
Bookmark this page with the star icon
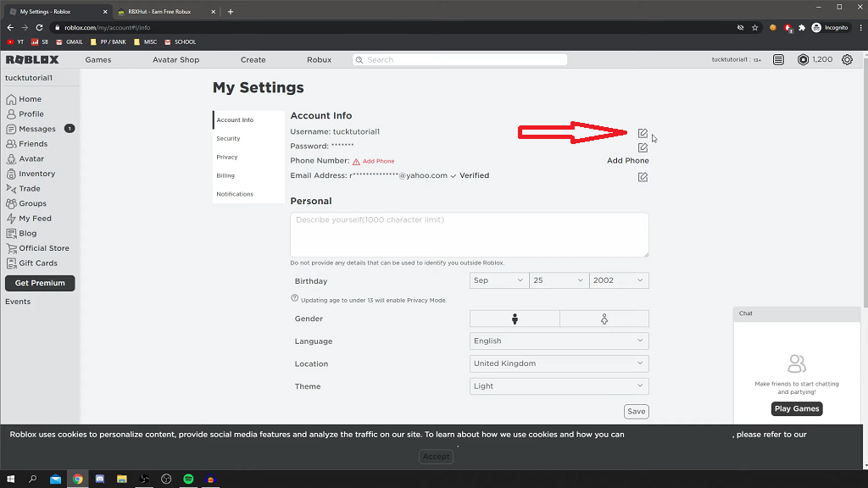pyautogui.click(x=754, y=28)
